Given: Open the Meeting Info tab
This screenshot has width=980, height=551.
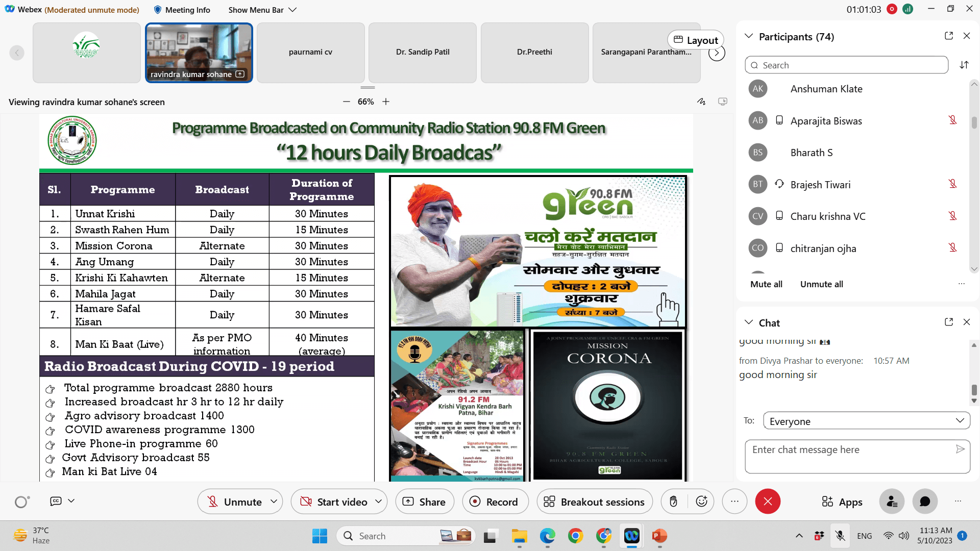Looking at the screenshot, I should 182,10.
